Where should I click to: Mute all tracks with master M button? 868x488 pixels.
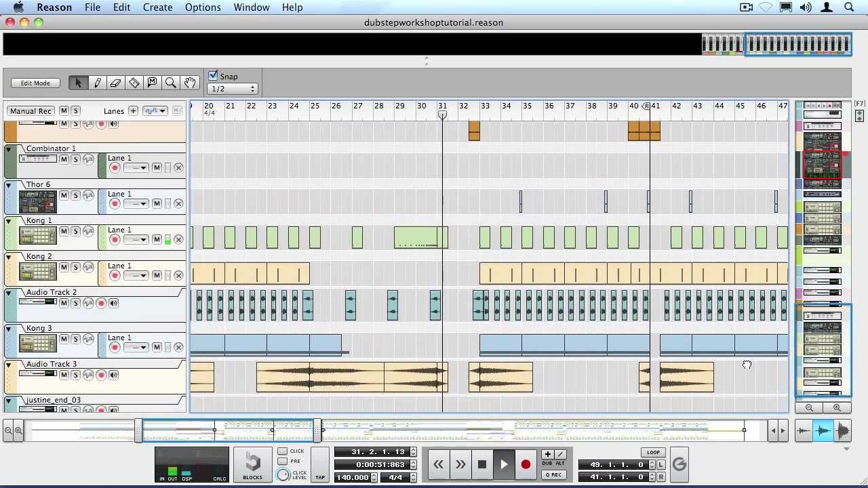point(64,110)
